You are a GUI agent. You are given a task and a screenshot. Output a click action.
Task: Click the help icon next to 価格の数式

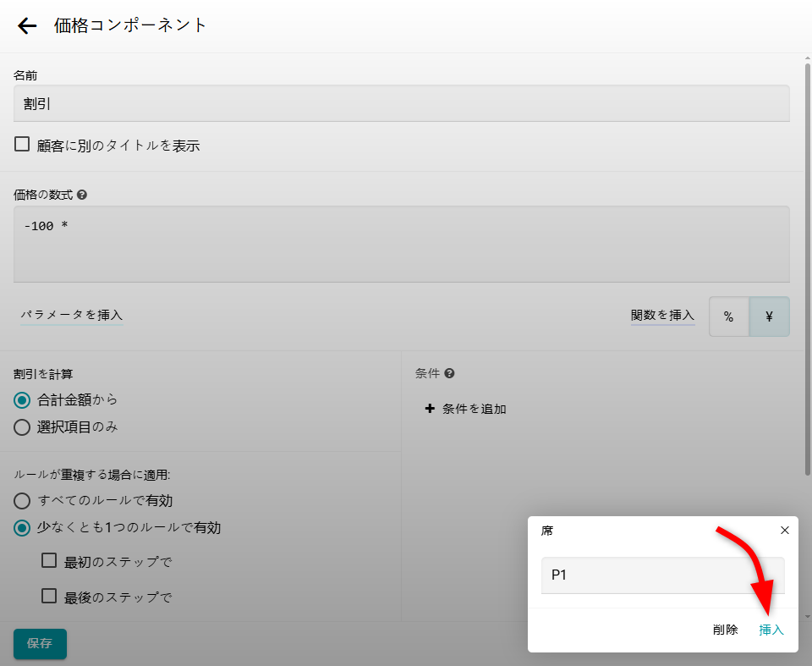coord(82,195)
